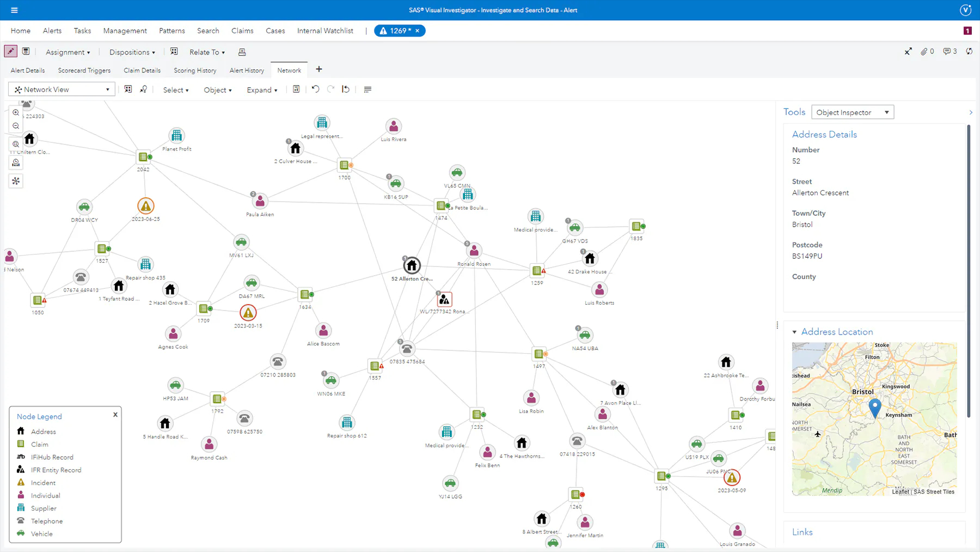This screenshot has height=552, width=980.
Task: Click the undo arrow in network toolbar
Action: click(315, 89)
